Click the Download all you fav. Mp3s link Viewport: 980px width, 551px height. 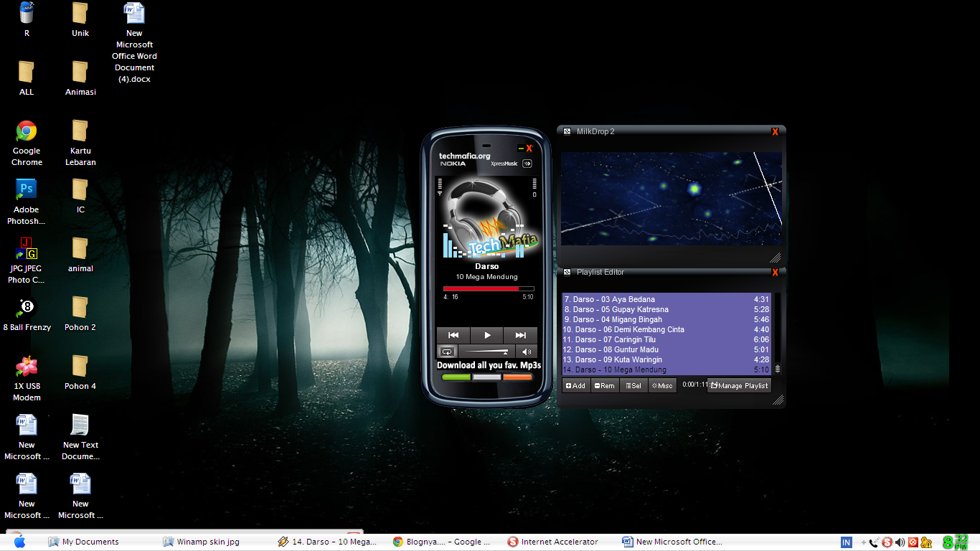(487, 364)
